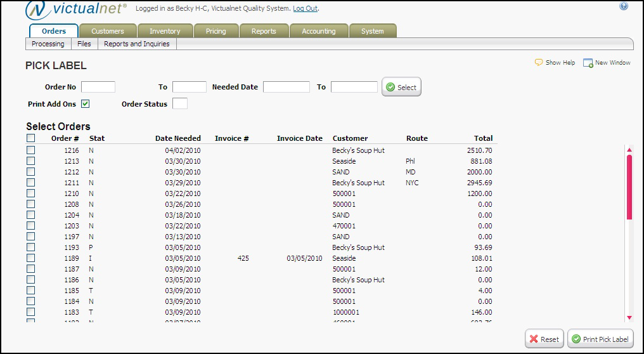Open the Reports tab
The image size is (644, 354).
pyautogui.click(x=264, y=31)
